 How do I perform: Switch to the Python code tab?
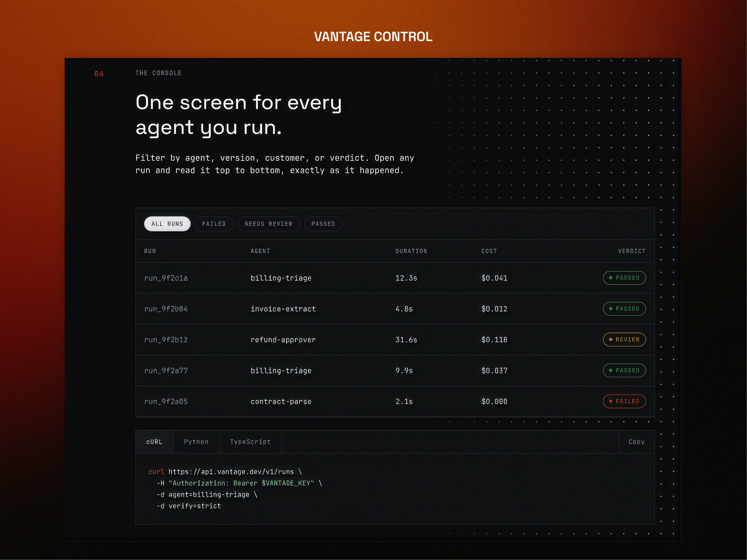pos(196,442)
